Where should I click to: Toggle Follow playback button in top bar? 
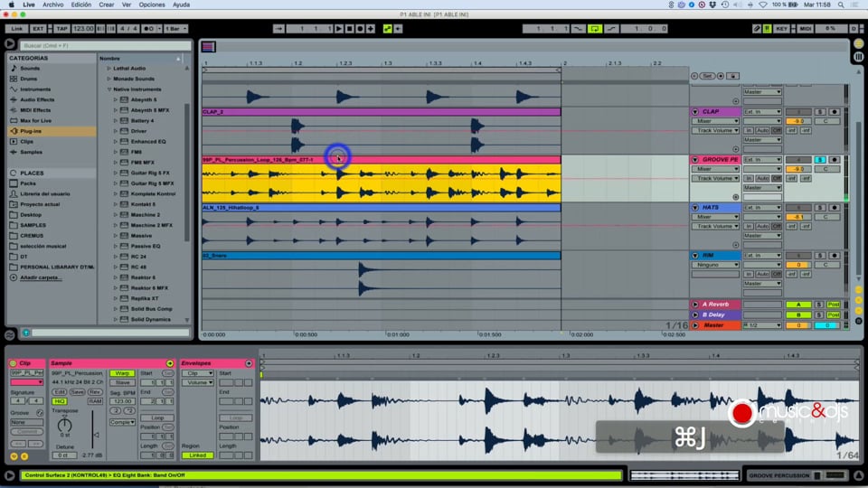[x=278, y=29]
